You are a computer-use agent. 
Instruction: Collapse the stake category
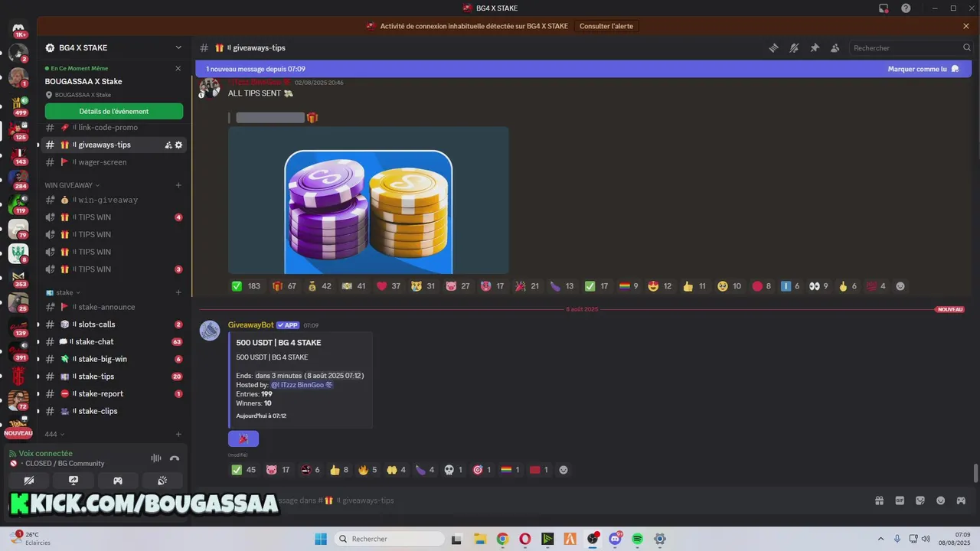(63, 292)
